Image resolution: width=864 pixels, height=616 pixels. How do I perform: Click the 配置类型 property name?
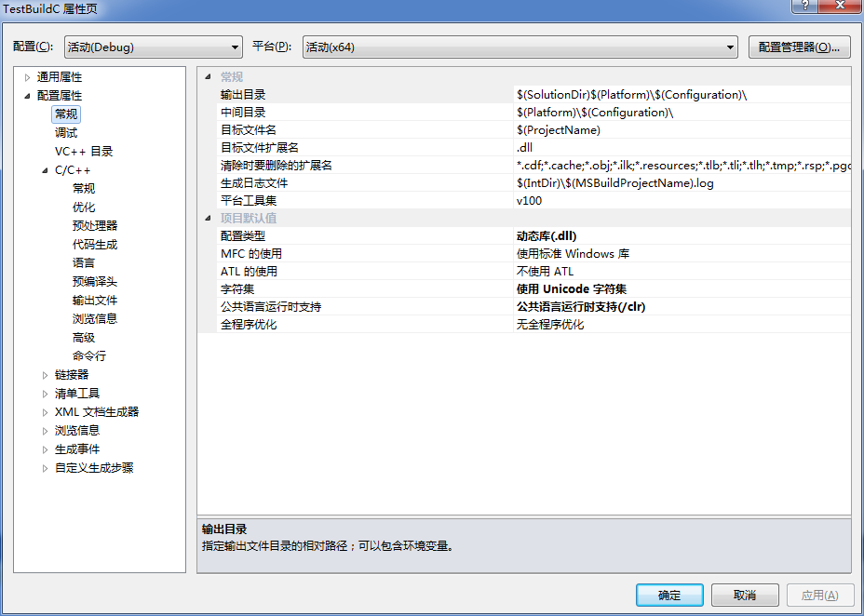pyautogui.click(x=243, y=236)
